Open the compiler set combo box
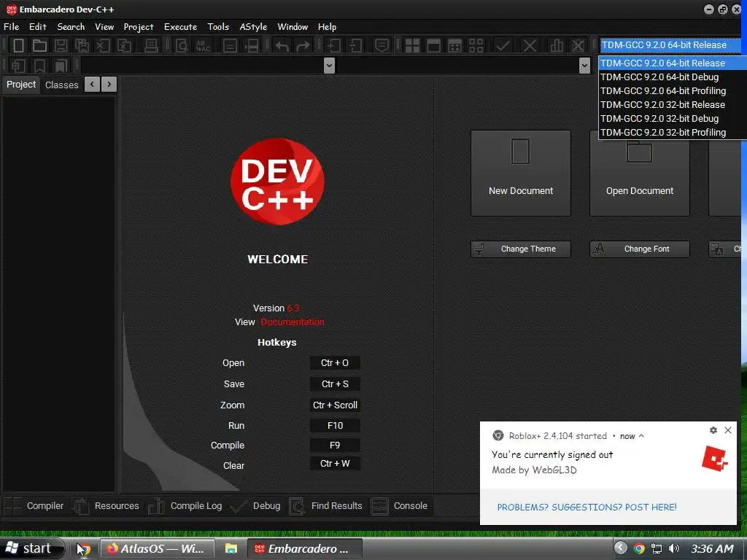Image resolution: width=747 pixels, height=560 pixels. 670,44
